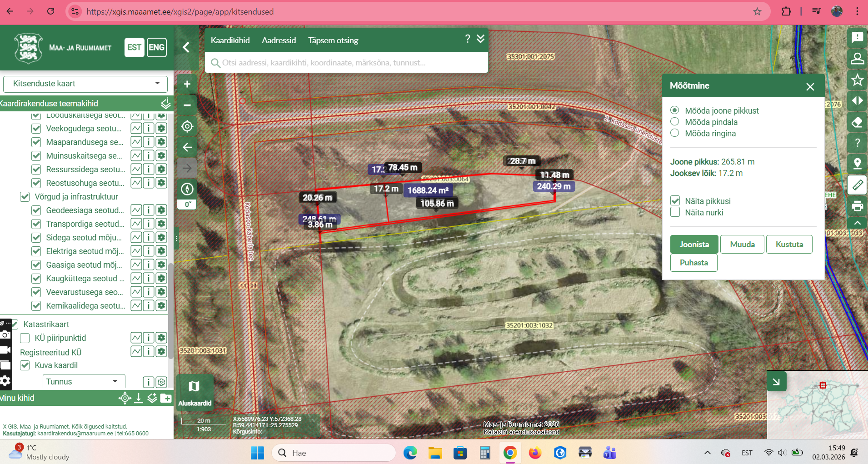868x464 pixels.
Task: Reset map rotation with compass icon
Action: pos(187,189)
